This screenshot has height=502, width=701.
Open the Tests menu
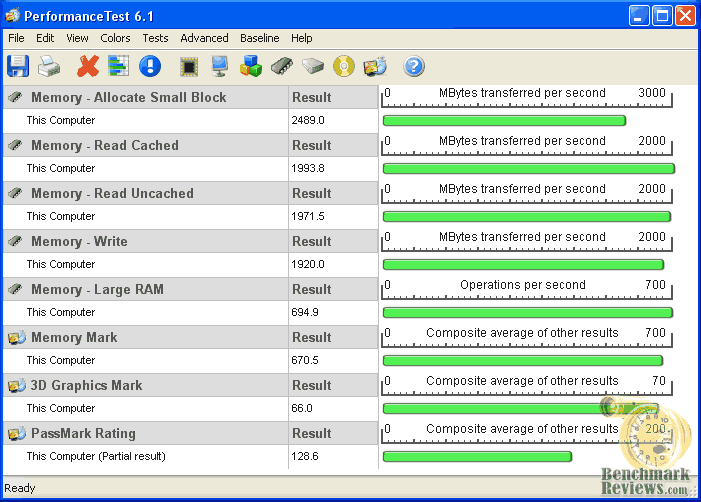[x=155, y=38]
